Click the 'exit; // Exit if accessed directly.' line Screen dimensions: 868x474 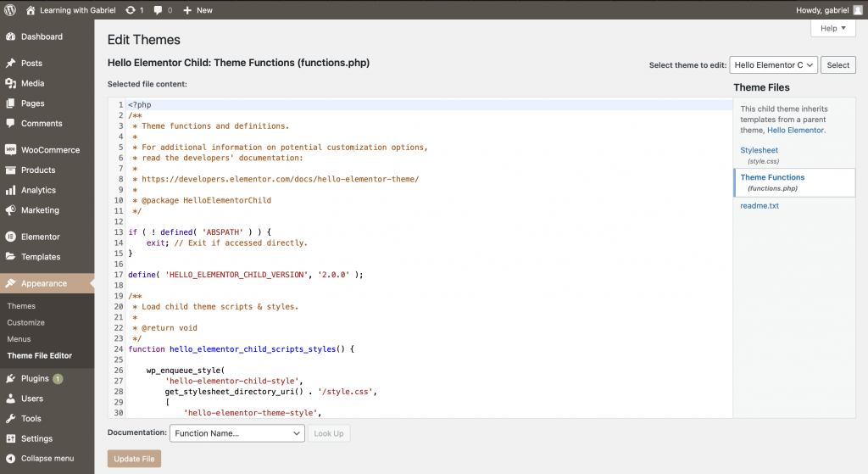[227, 243]
